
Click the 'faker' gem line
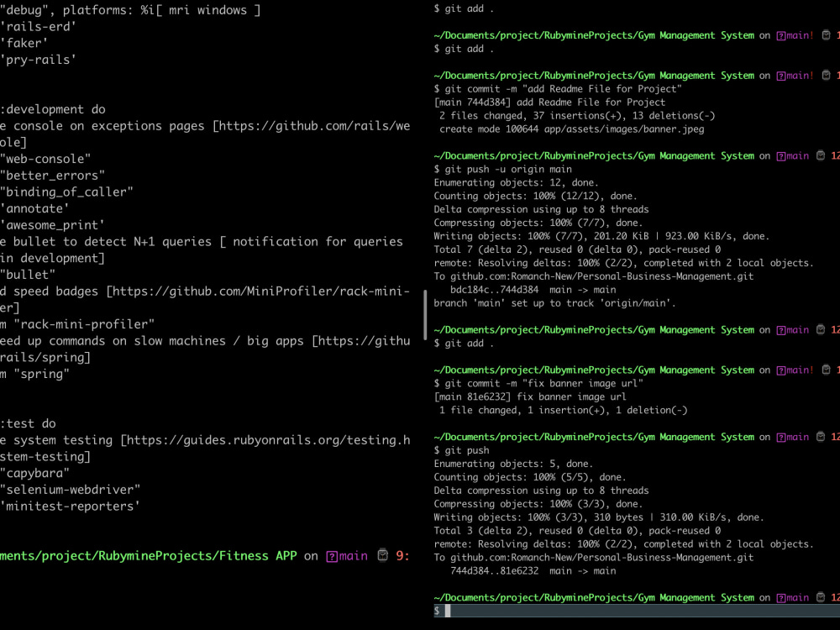[x=24, y=43]
